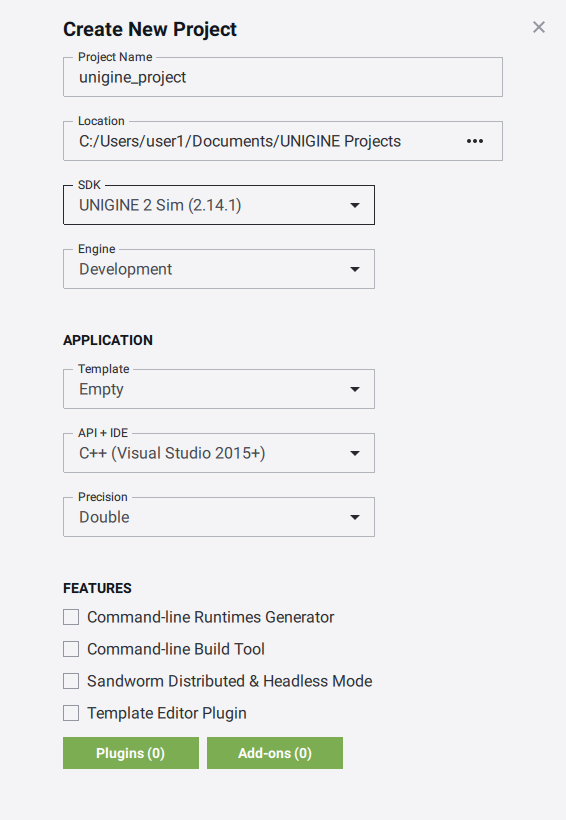Check the Command-line Build Tool option

coord(71,649)
